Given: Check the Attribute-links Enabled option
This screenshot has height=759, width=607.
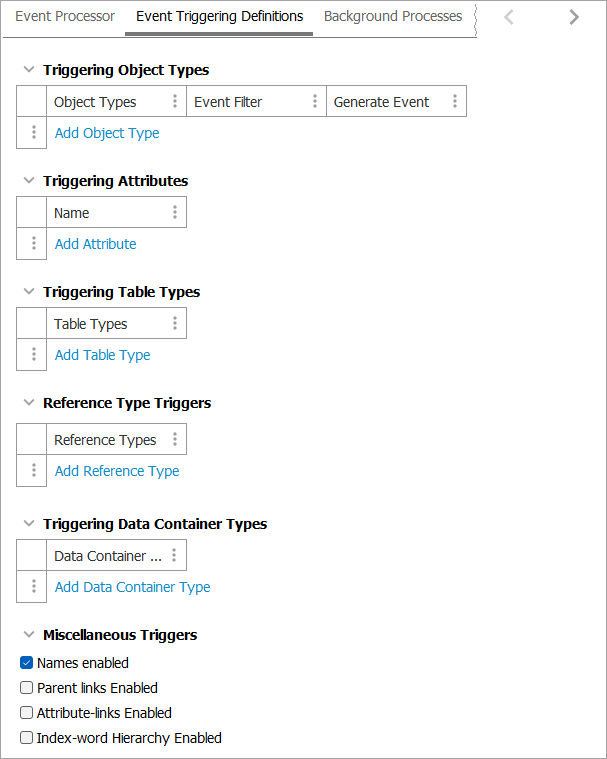Looking at the screenshot, I should click(27, 713).
